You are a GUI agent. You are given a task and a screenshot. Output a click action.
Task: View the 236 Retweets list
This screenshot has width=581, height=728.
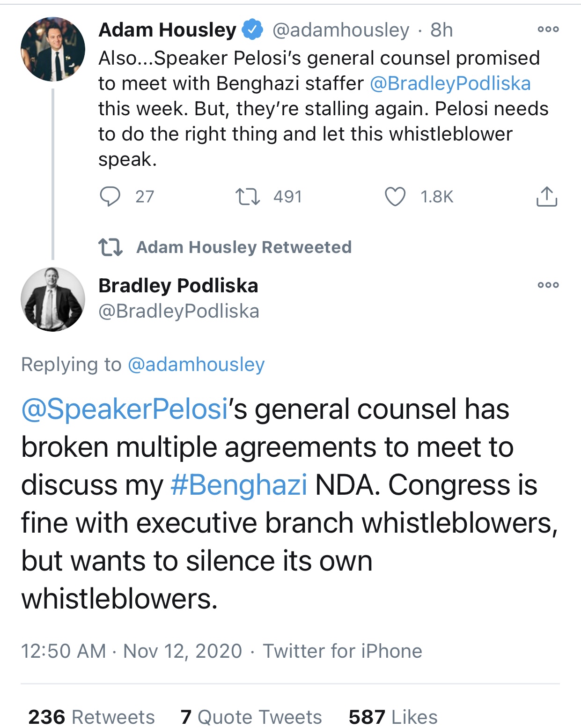(91, 716)
